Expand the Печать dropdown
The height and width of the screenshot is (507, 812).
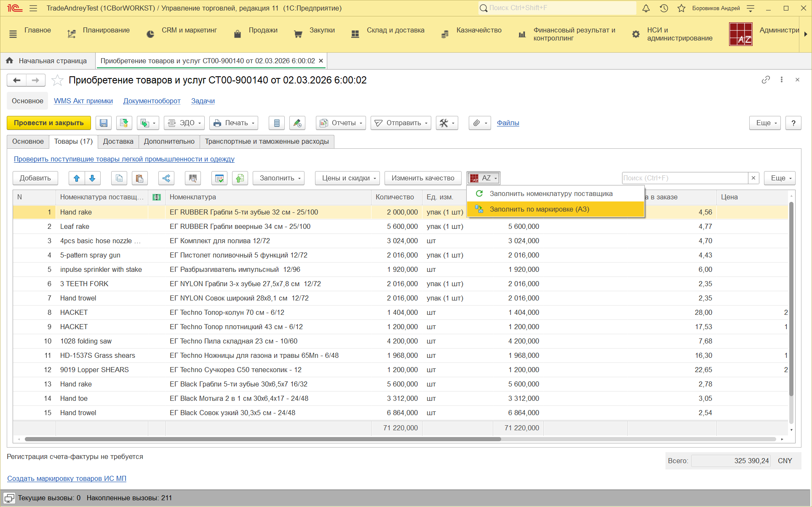pos(234,123)
